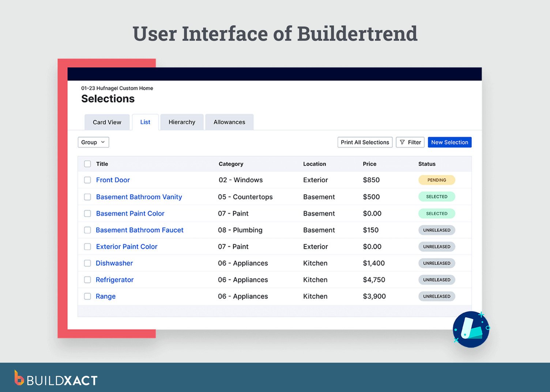Open the Exterior Paint Color link
The width and height of the screenshot is (550, 392).
click(127, 247)
